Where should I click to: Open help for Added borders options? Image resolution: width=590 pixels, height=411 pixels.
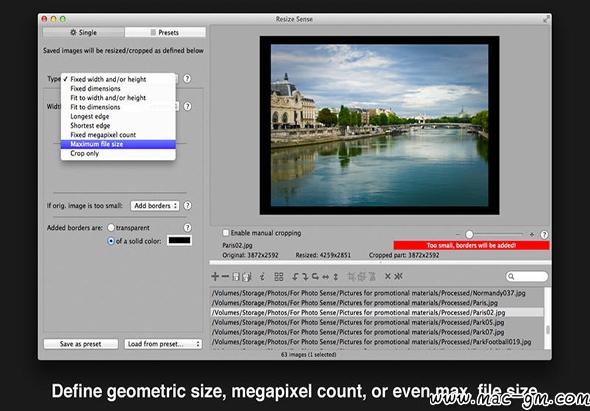click(x=187, y=227)
